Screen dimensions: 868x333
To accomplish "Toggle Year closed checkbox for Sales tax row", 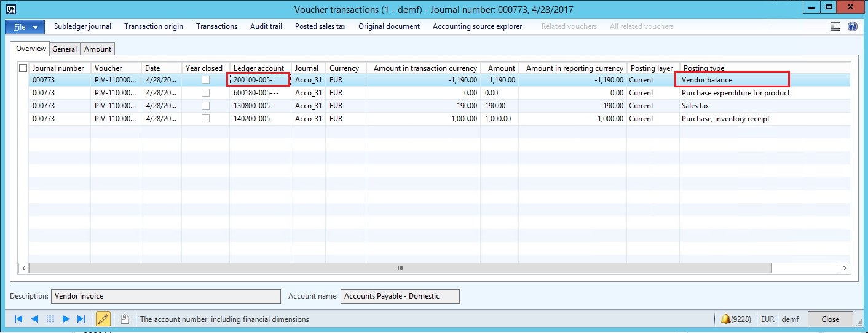I will point(205,106).
